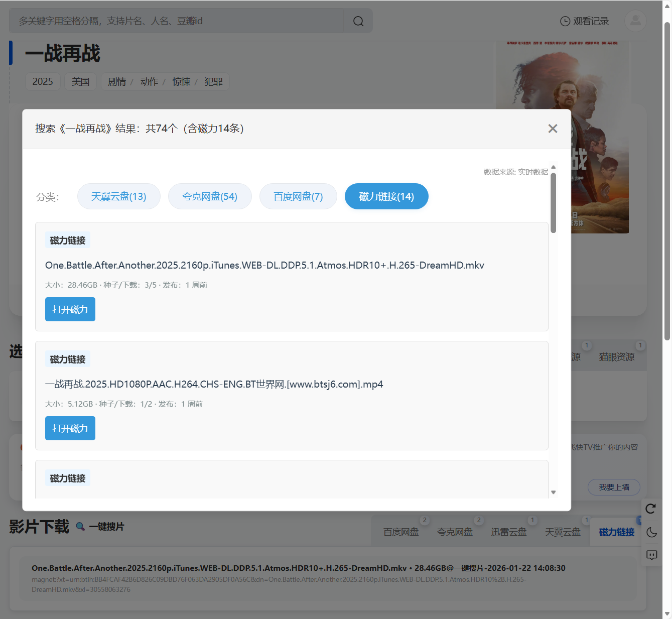Click the 一键搜片 magnifier icon

coord(80,527)
